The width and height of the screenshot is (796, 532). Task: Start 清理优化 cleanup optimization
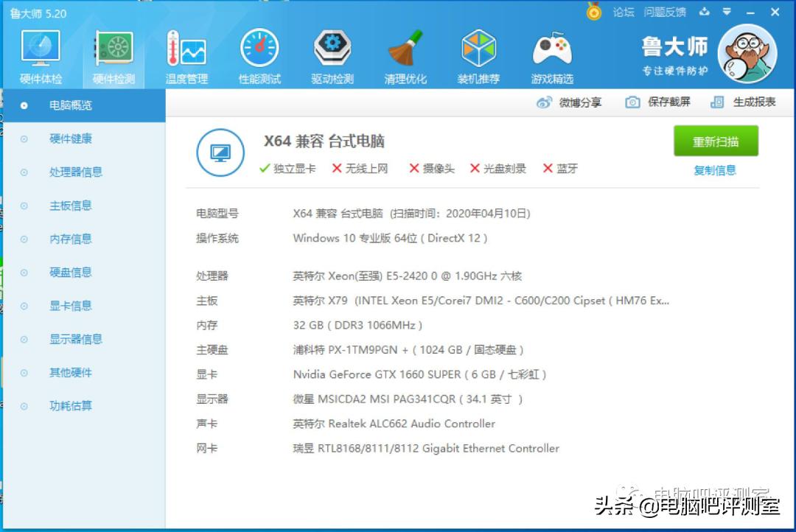405,52
